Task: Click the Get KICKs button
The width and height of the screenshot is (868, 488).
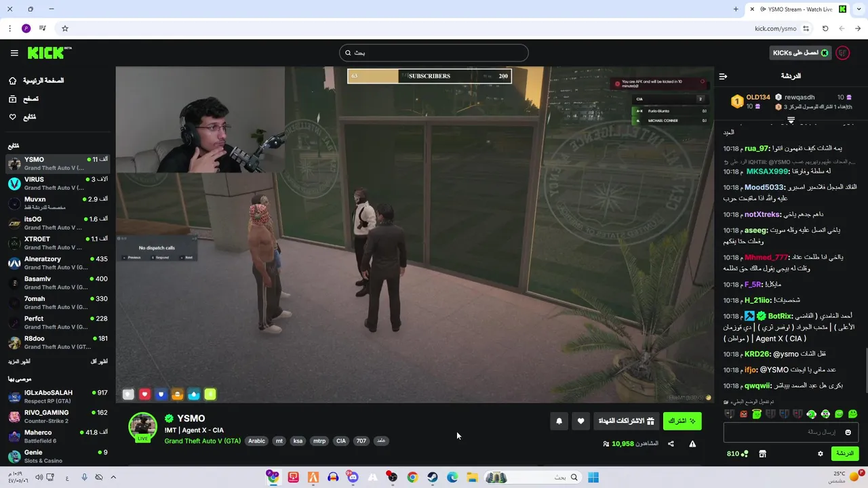Action: (x=801, y=53)
